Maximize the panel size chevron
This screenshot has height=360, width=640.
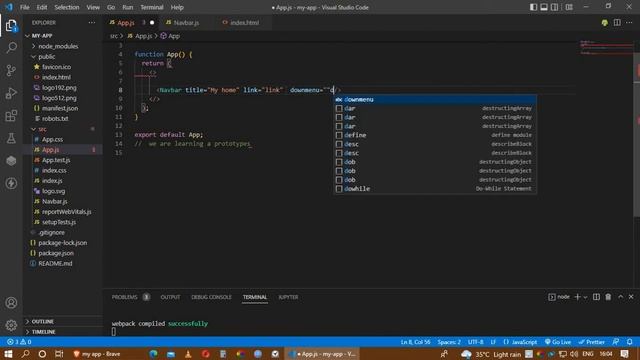620,297
